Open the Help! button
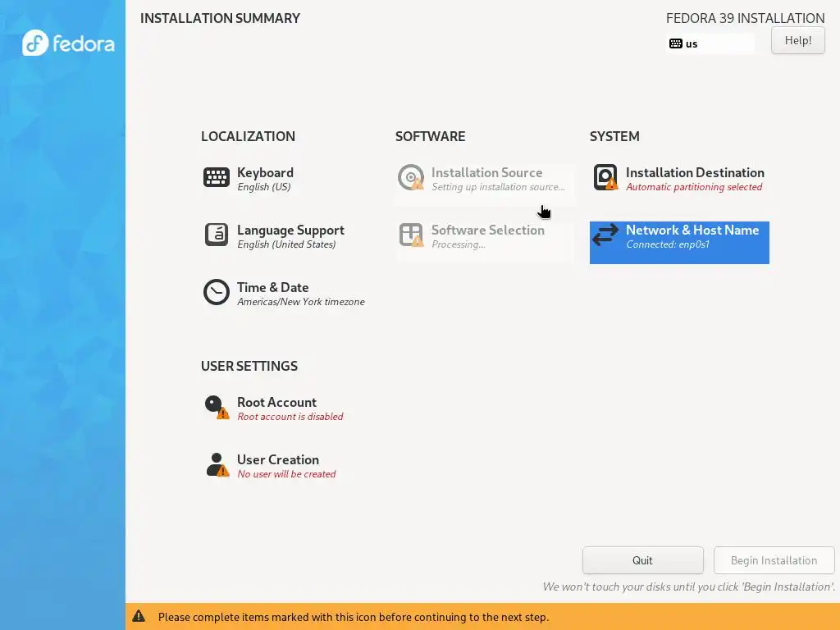Image resolution: width=840 pixels, height=630 pixels. click(x=797, y=40)
